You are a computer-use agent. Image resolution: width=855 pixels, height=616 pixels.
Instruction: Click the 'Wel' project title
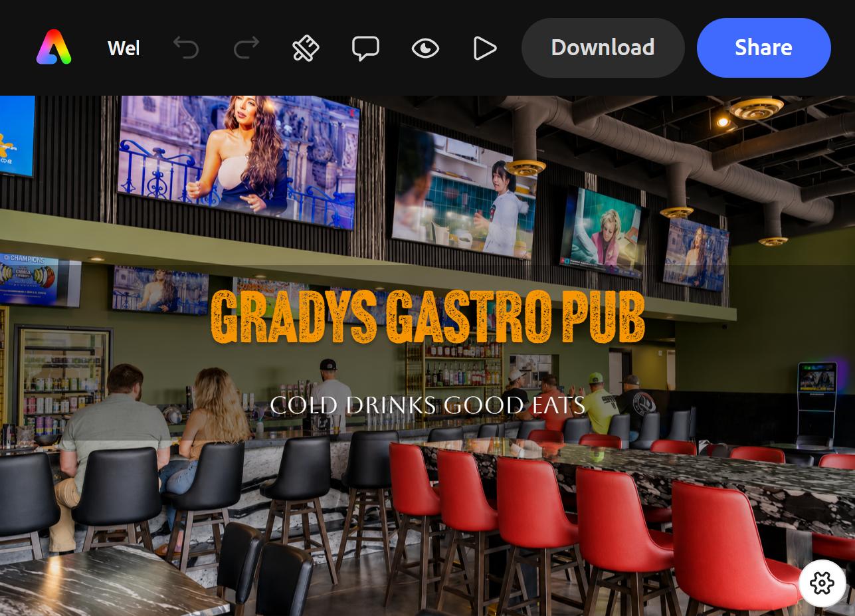point(124,48)
